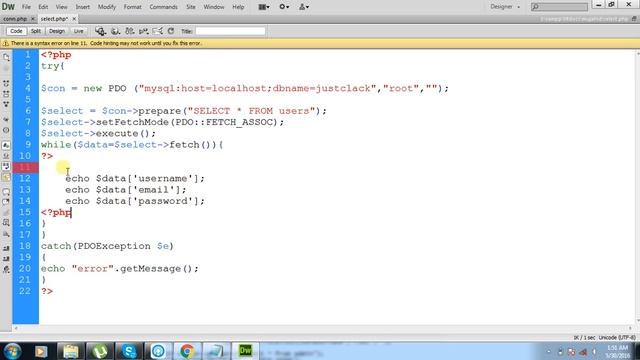Toggle Word Wrap in coding toolbar

6,166
